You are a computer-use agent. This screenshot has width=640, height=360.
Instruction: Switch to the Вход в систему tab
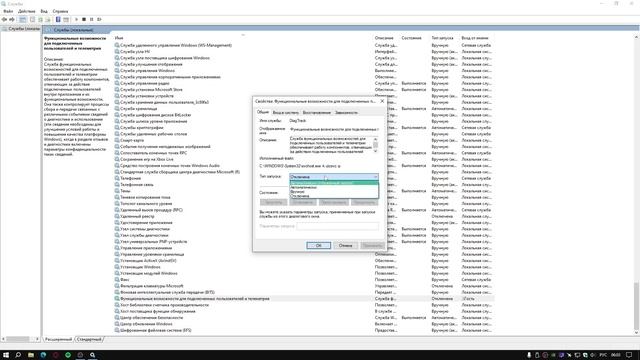point(285,112)
